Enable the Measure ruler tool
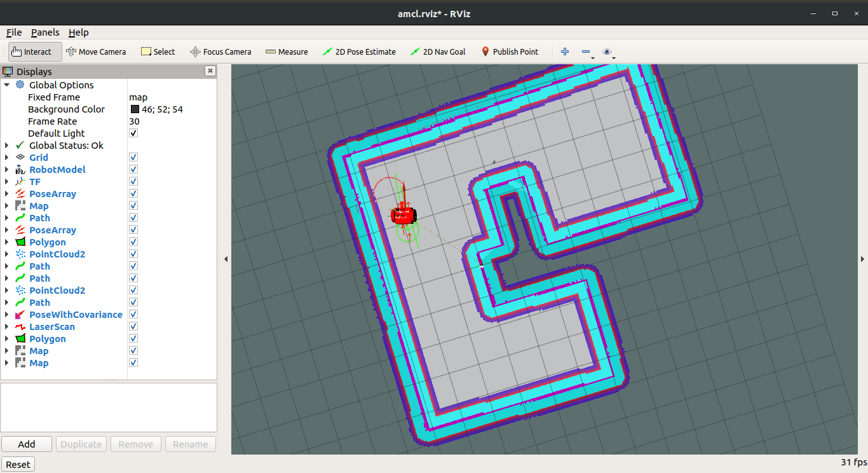The height and width of the screenshot is (473, 868). click(x=286, y=52)
